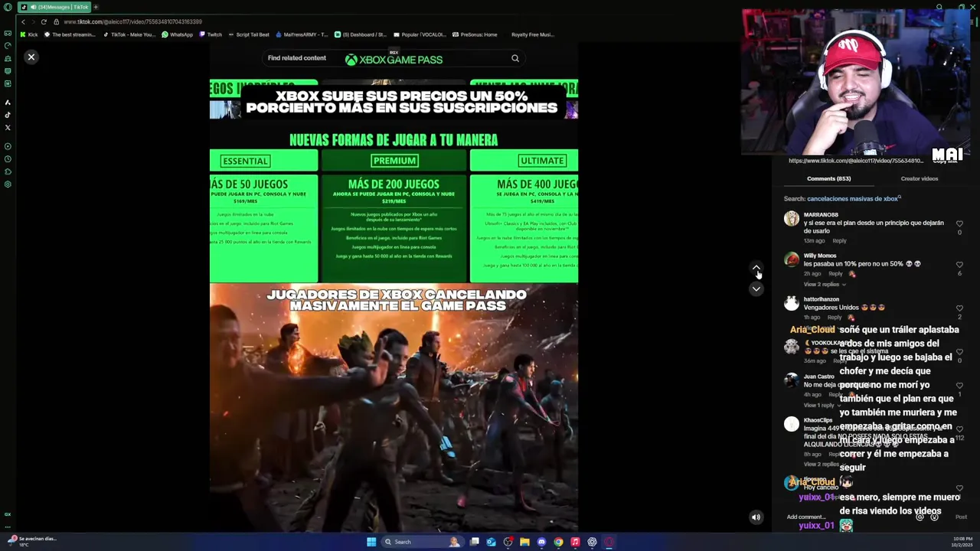Viewport: 980px width, 551px height.
Task: Click the search magnifier in related content bar
Action: click(x=515, y=58)
